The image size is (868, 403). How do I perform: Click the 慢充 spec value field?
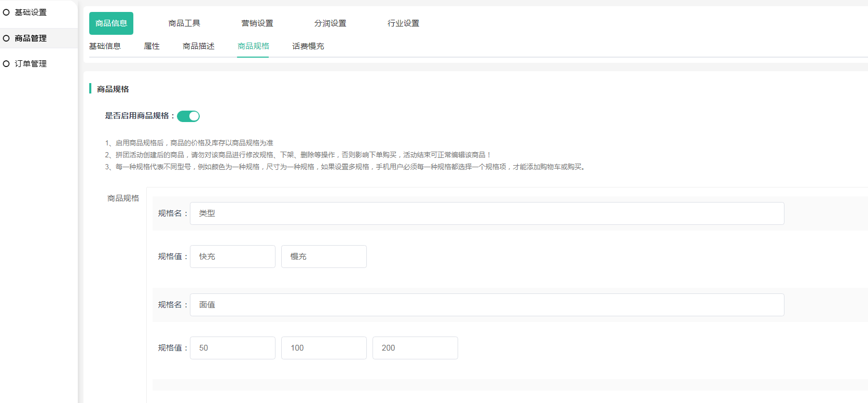[324, 257]
